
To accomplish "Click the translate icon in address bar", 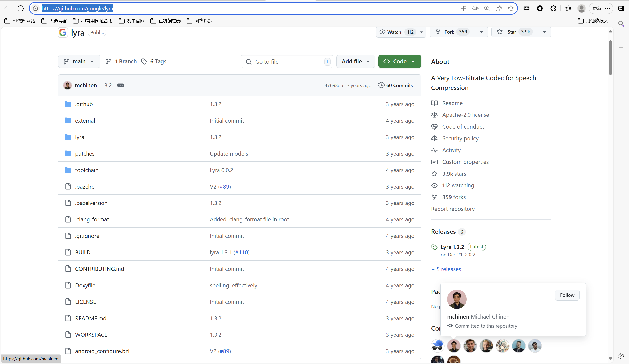I will click(475, 9).
